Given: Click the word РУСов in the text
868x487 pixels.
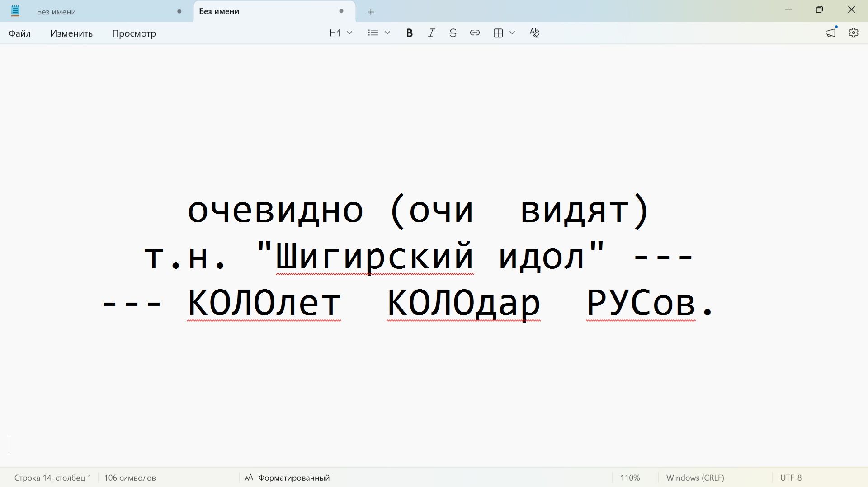Looking at the screenshot, I should tap(641, 303).
